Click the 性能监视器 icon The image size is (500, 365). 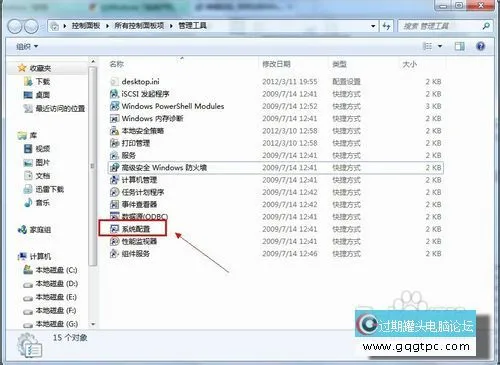[x=114, y=241]
